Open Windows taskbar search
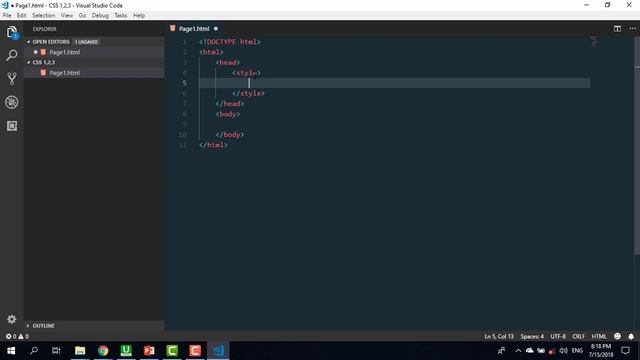The width and height of the screenshot is (640, 360). pyautogui.click(x=34, y=351)
